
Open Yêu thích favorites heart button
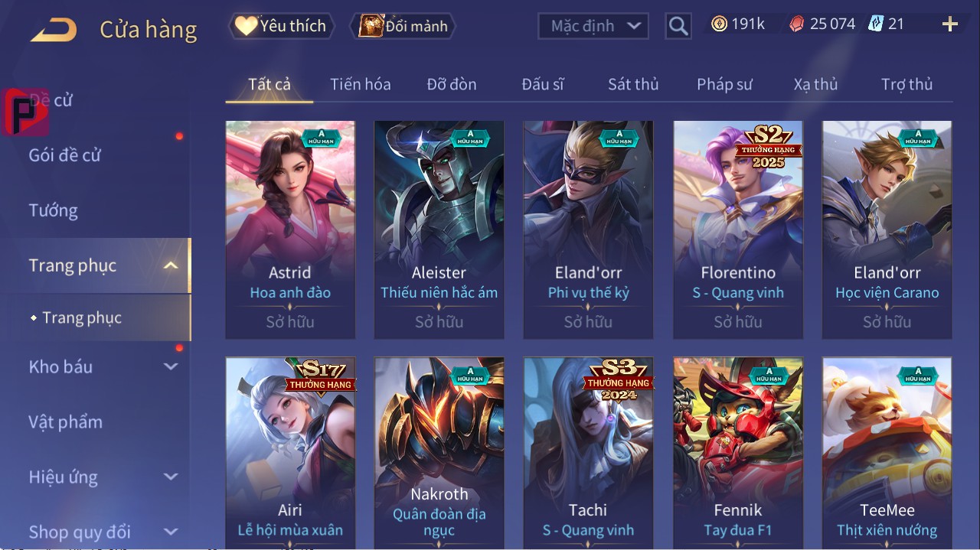pos(282,26)
